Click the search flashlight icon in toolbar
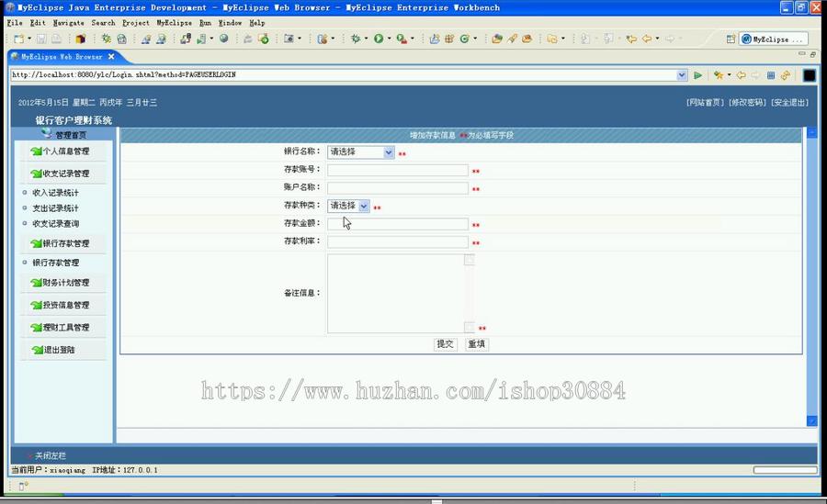The width and height of the screenshot is (827, 504). 512,39
